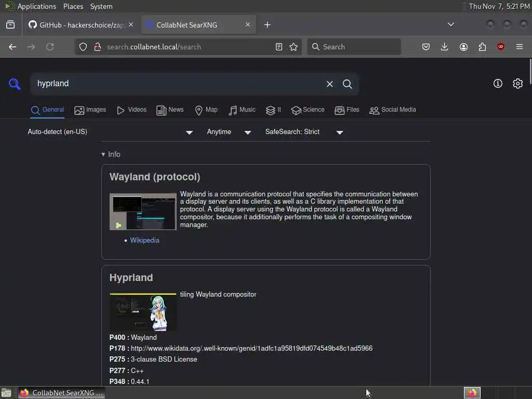Open the downloads panel
This screenshot has height=399, width=532.
445,47
